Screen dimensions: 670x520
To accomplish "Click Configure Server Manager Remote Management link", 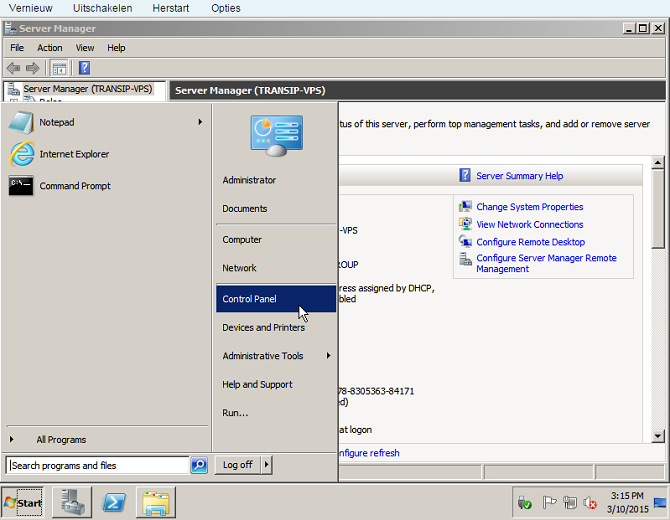I will point(546,263).
